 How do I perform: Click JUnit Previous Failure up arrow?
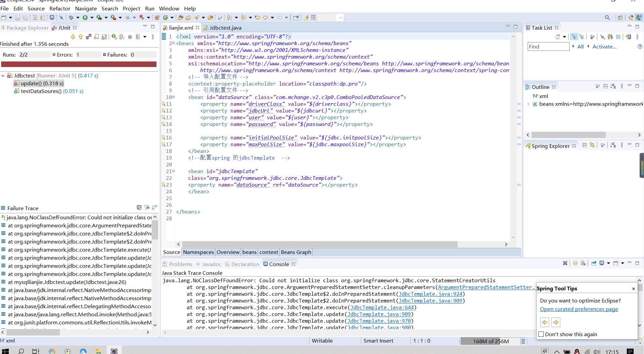(x=81, y=37)
